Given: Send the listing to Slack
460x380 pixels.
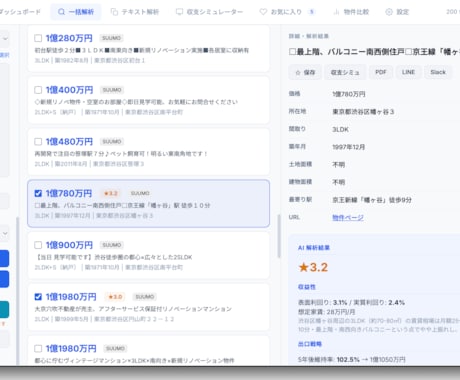Looking at the screenshot, I should coord(438,72).
